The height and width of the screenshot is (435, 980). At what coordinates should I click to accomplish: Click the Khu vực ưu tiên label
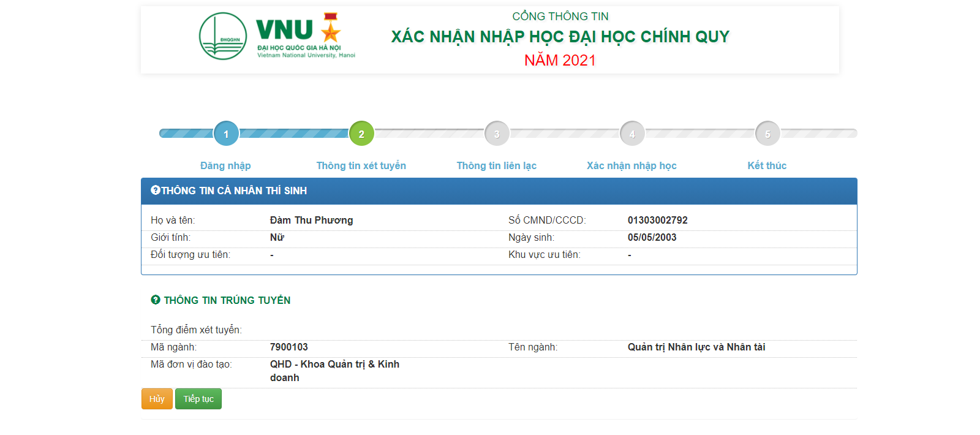pyautogui.click(x=545, y=254)
